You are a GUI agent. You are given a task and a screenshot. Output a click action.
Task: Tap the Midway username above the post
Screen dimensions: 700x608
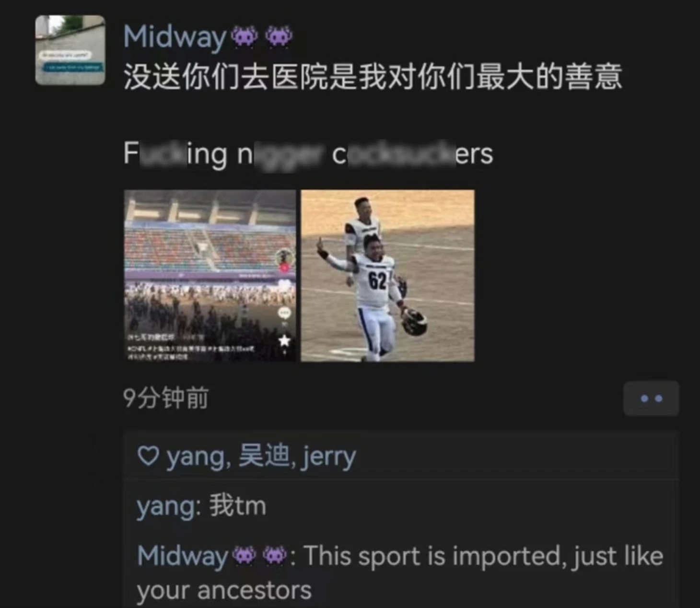175,37
